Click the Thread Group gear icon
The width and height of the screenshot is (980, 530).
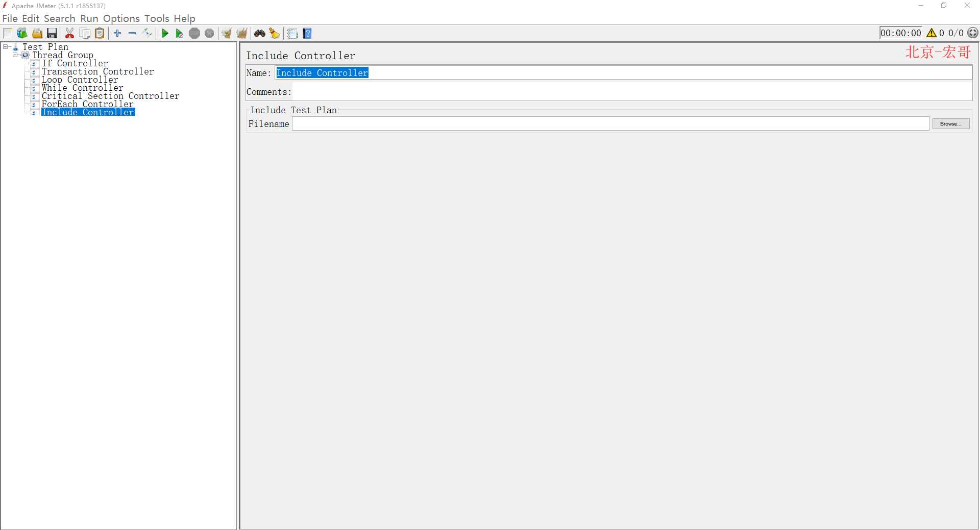26,55
